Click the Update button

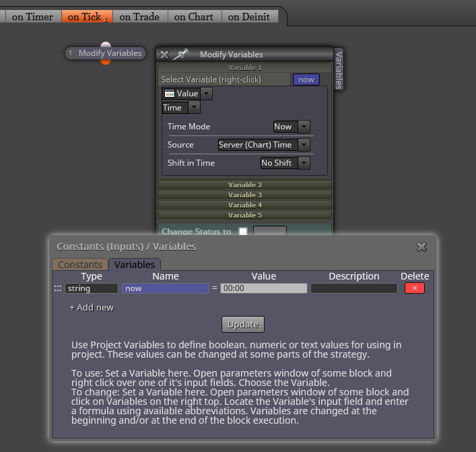[x=243, y=325]
